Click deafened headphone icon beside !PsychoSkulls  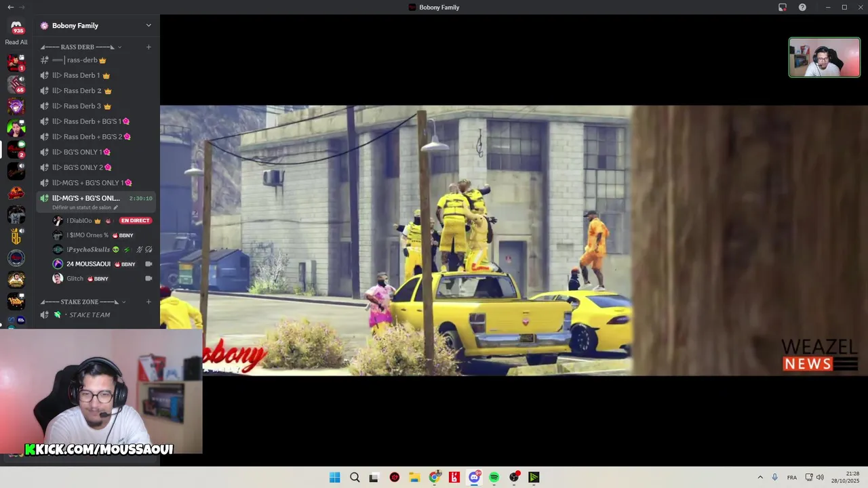pyautogui.click(x=149, y=249)
